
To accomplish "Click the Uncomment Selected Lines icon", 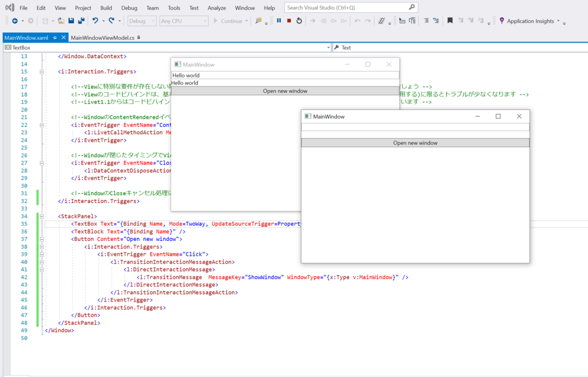I will [436, 21].
